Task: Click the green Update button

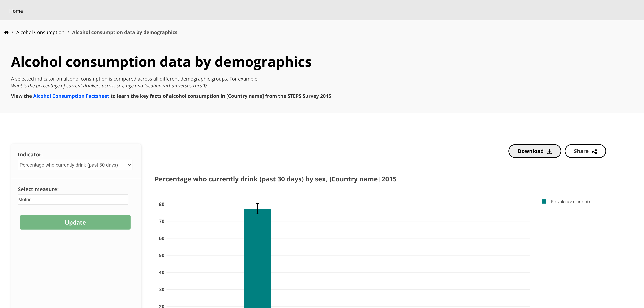Action: pos(75,222)
